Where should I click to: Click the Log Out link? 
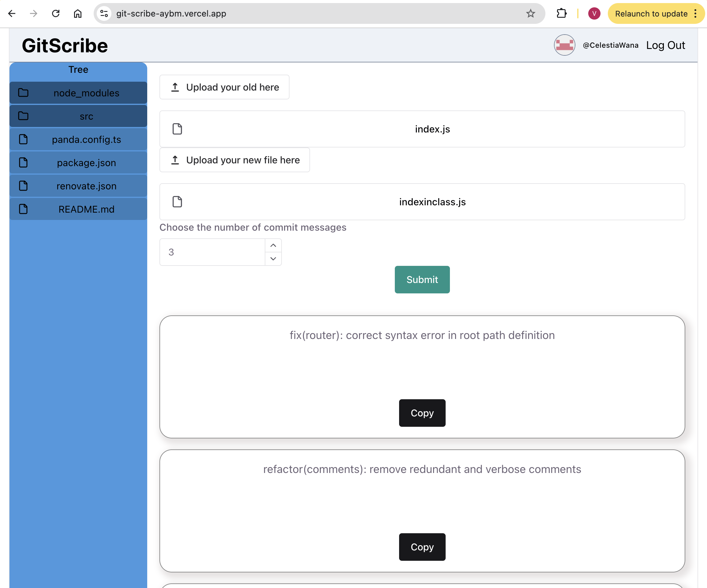point(665,45)
